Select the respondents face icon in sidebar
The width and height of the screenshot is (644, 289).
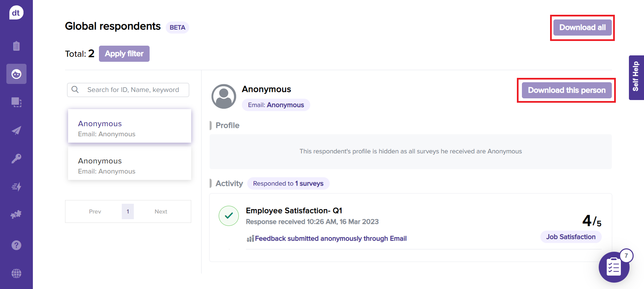coord(16,74)
